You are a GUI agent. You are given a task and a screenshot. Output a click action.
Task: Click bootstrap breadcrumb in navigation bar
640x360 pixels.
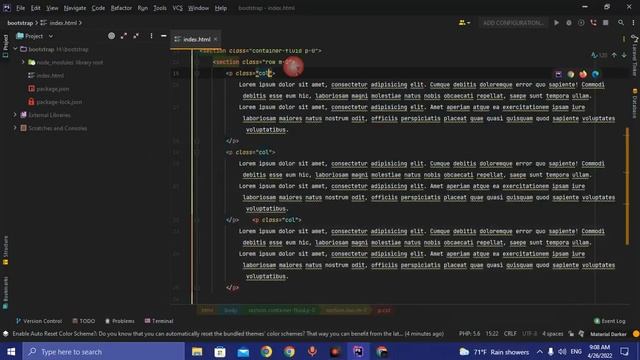click(x=20, y=23)
